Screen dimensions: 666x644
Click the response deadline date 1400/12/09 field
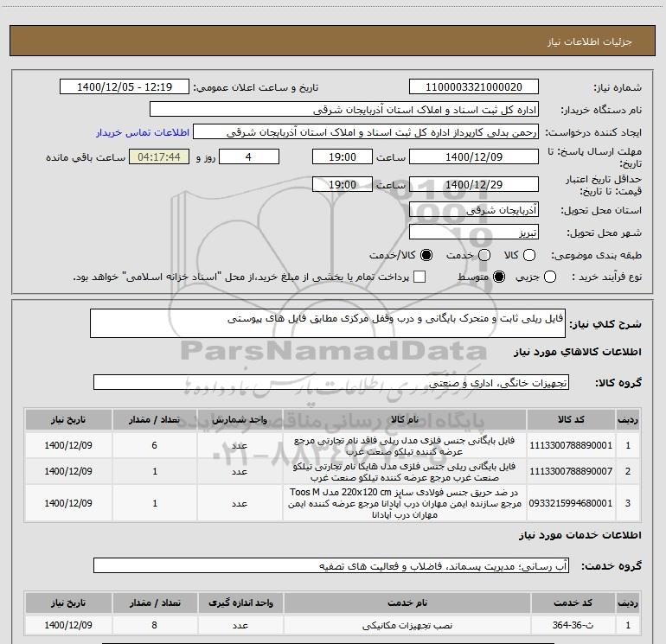[474, 157]
